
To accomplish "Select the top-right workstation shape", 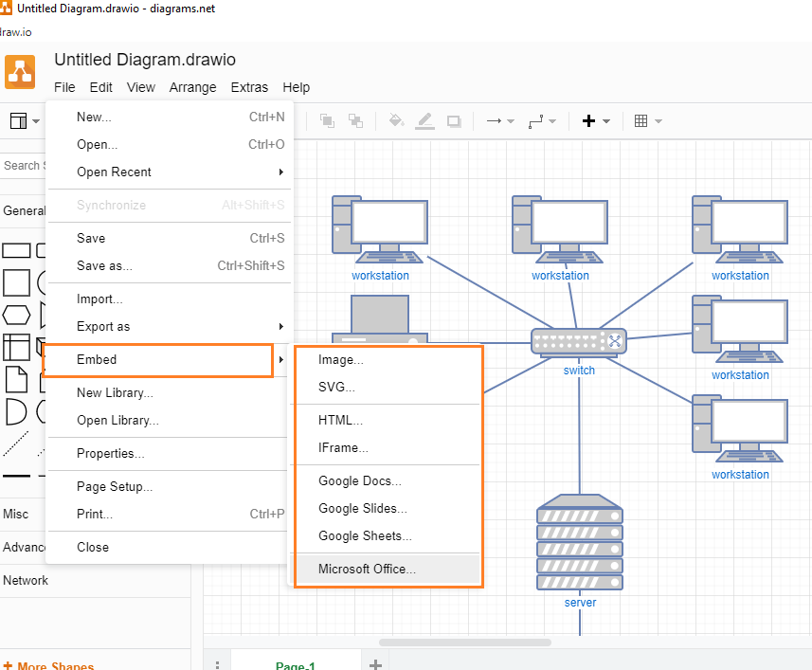I will click(x=740, y=230).
